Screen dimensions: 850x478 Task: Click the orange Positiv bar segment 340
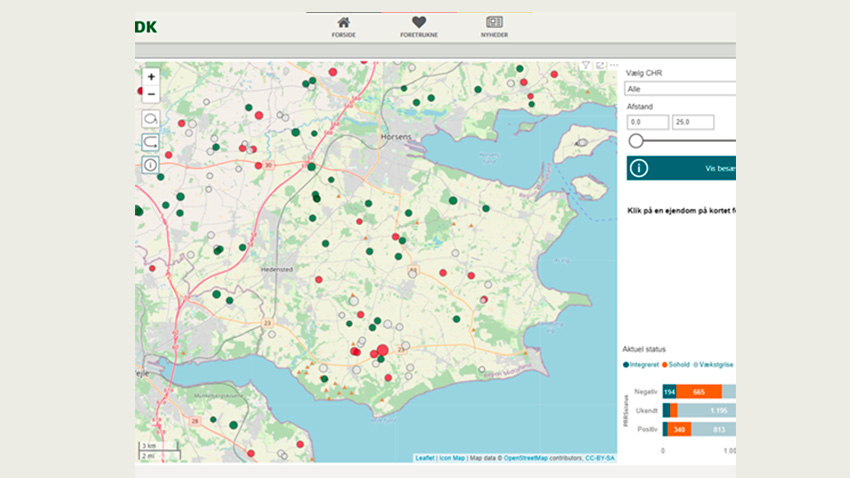[x=679, y=429]
